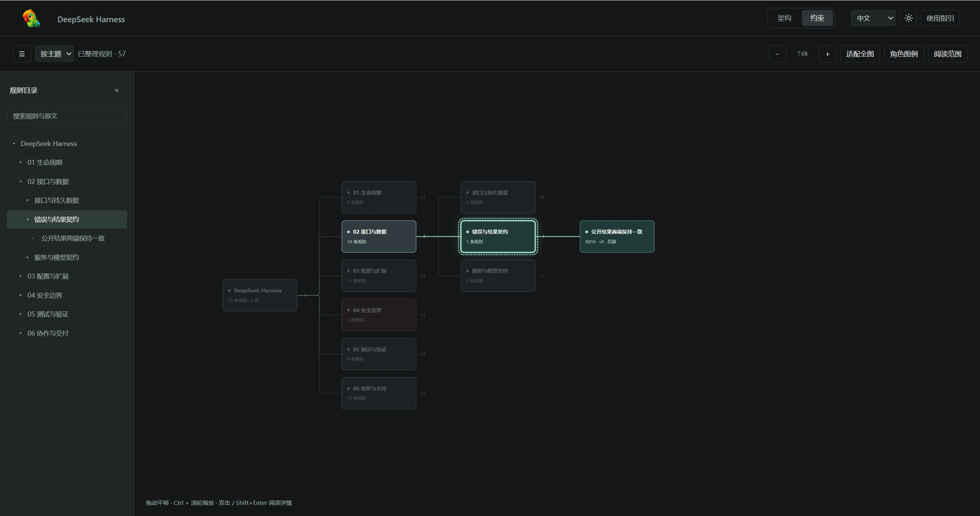Click the 已整理规则 · 57 count label

pyautogui.click(x=102, y=54)
